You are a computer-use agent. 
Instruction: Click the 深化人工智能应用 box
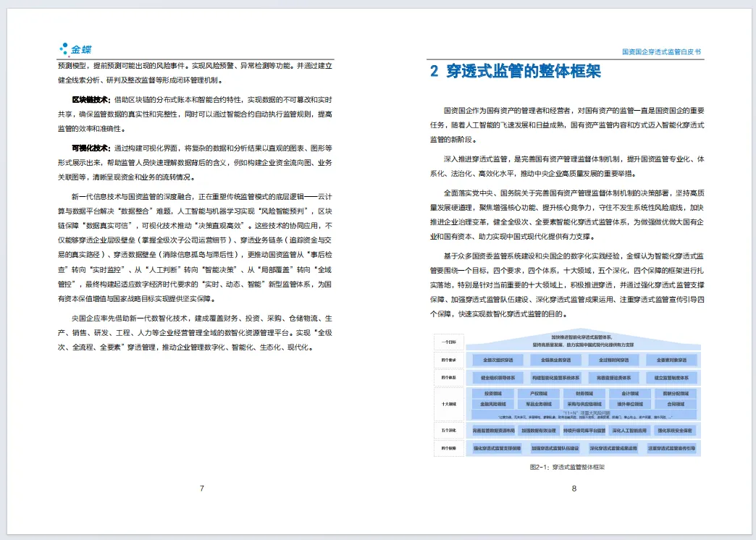pyautogui.click(x=629, y=431)
